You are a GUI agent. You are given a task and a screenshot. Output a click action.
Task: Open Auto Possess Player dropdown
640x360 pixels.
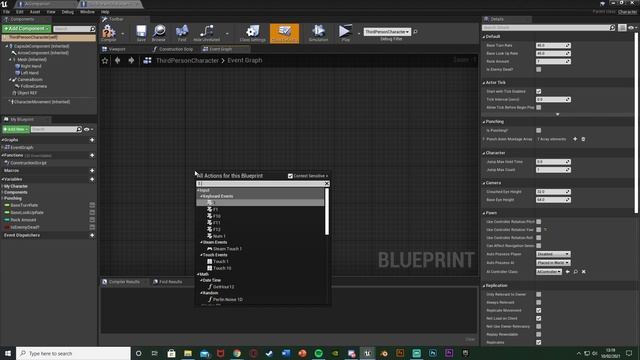(x=553, y=254)
